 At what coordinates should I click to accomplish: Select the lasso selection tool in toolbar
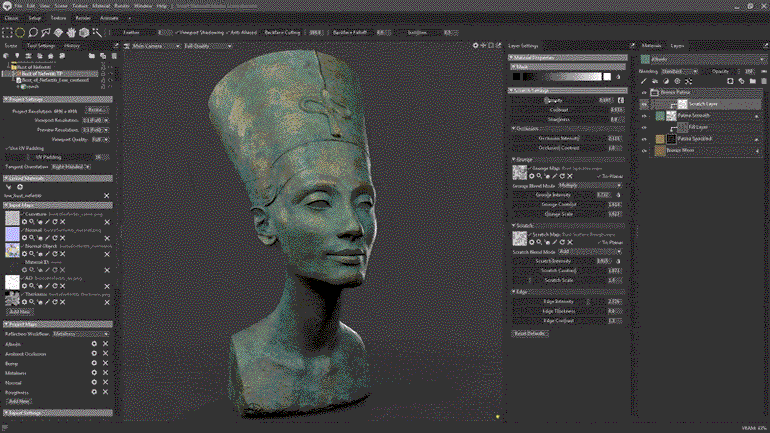point(33,32)
